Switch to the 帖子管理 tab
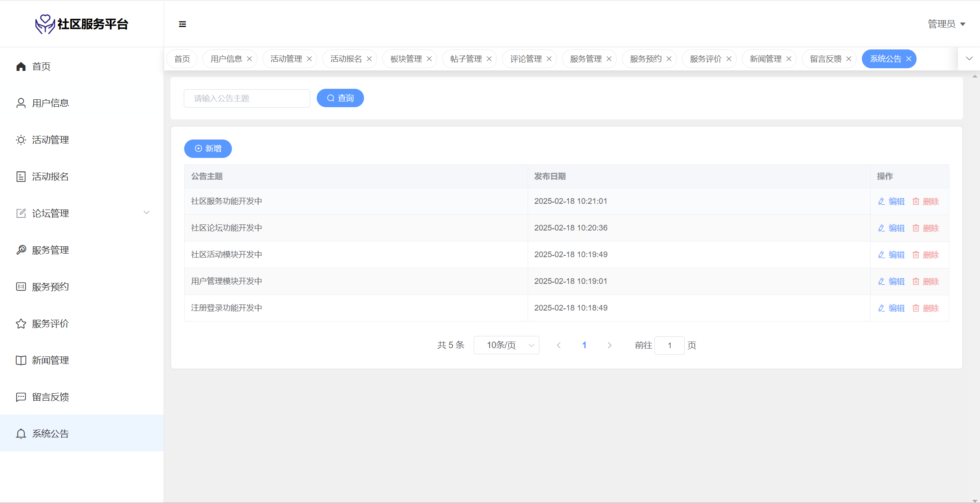This screenshot has width=980, height=503. click(x=465, y=59)
